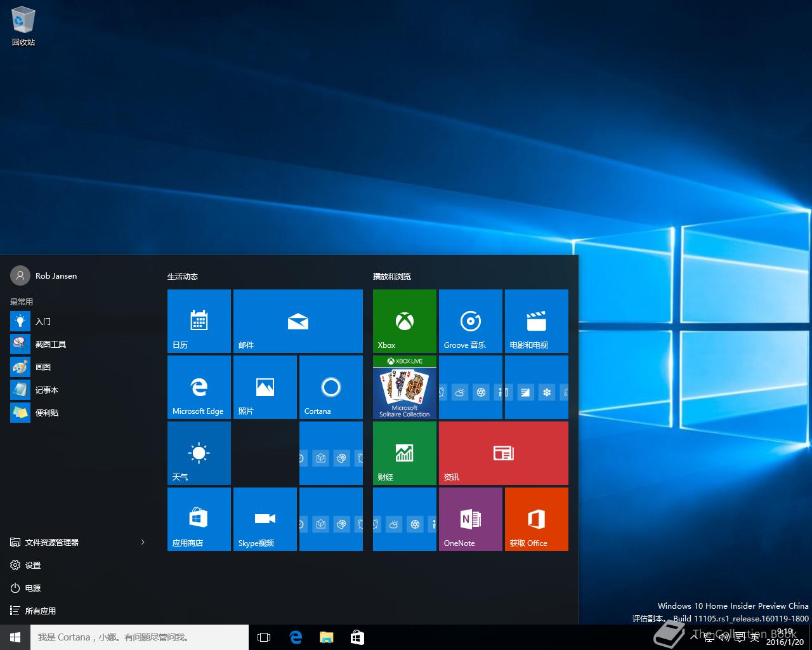
Task: Expand the hidden tray icons chevron
Action: coord(695,637)
